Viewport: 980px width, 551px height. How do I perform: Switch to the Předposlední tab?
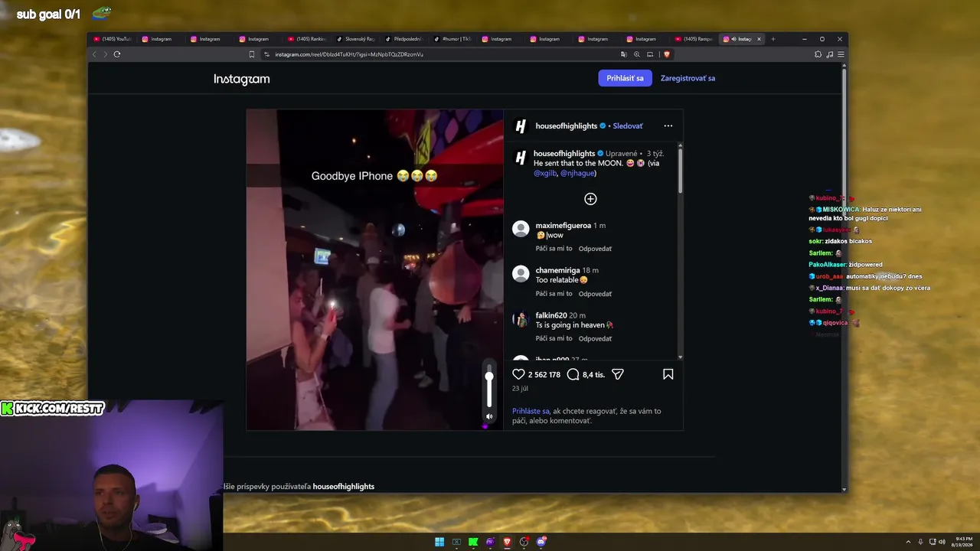click(x=403, y=39)
